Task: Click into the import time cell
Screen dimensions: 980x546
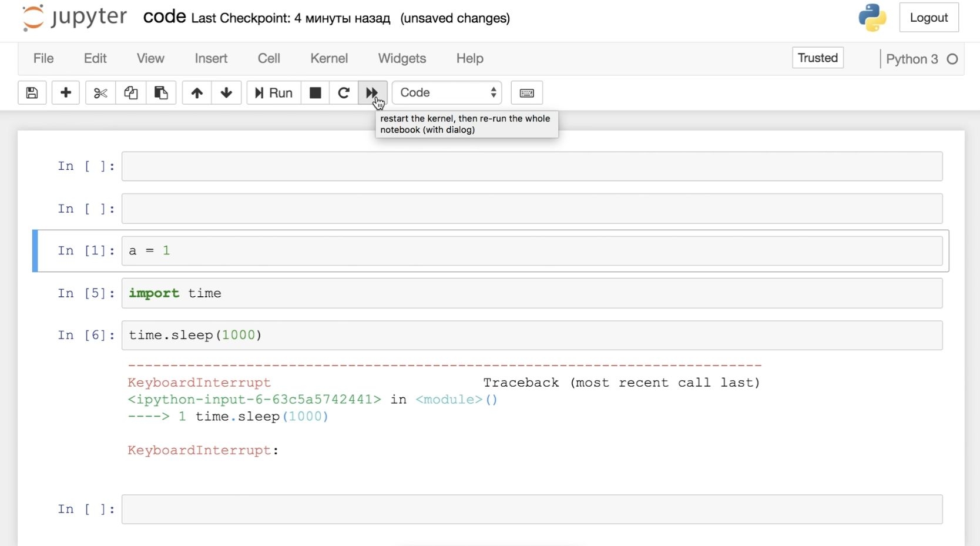Action: coord(532,293)
